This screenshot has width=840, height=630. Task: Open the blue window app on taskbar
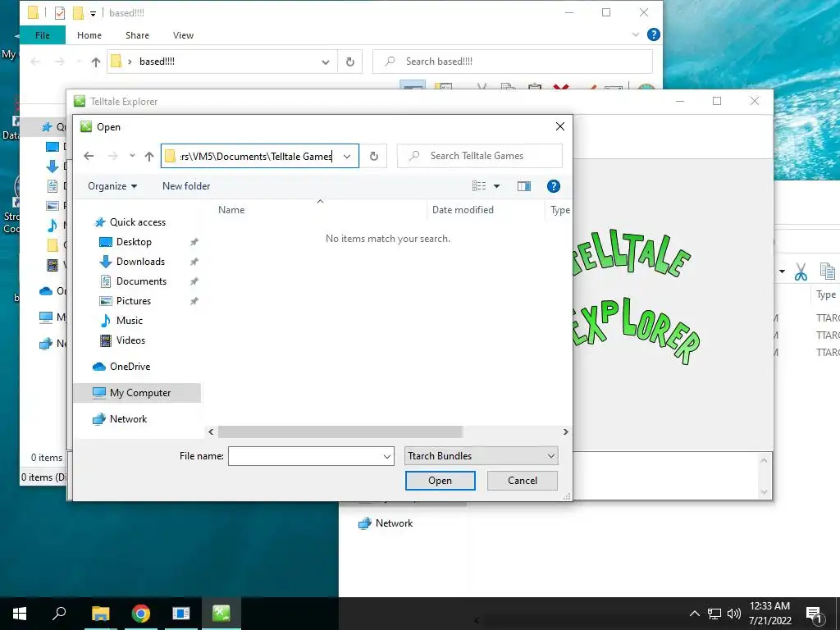[181, 614]
